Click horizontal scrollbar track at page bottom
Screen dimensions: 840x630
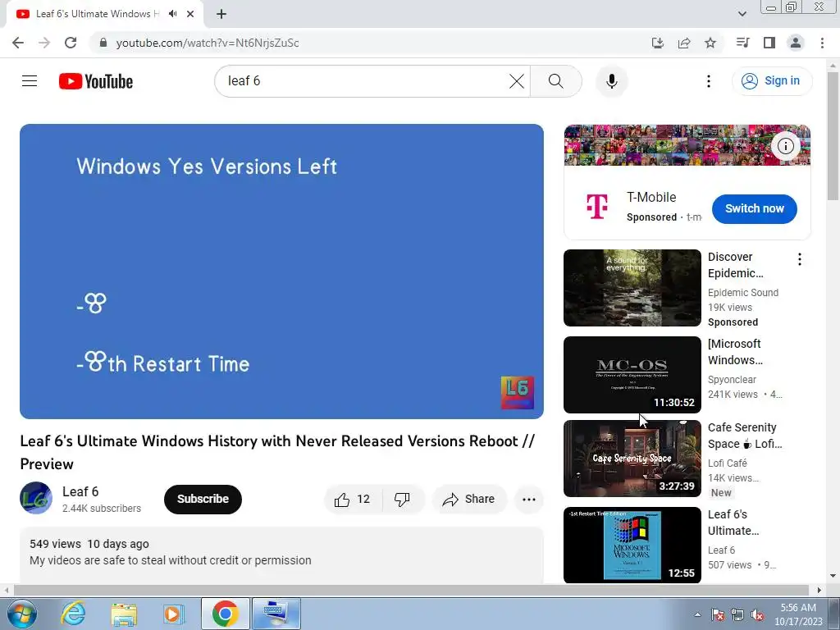[412, 590]
